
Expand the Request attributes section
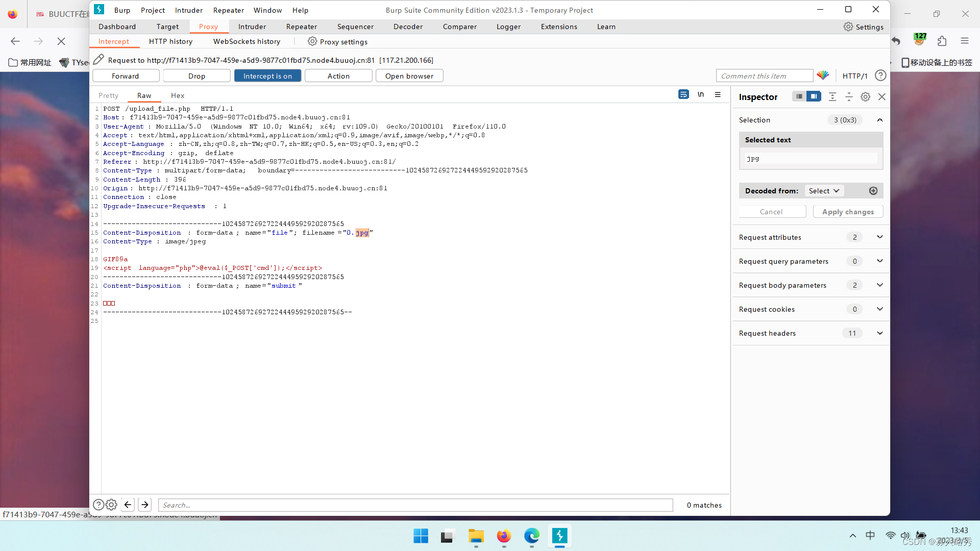pos(879,237)
